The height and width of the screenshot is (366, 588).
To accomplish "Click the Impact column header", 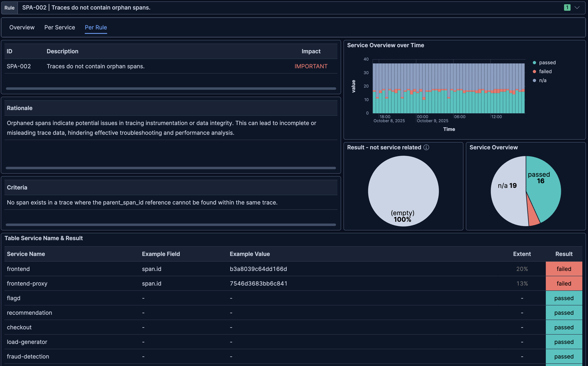I will pos(311,51).
